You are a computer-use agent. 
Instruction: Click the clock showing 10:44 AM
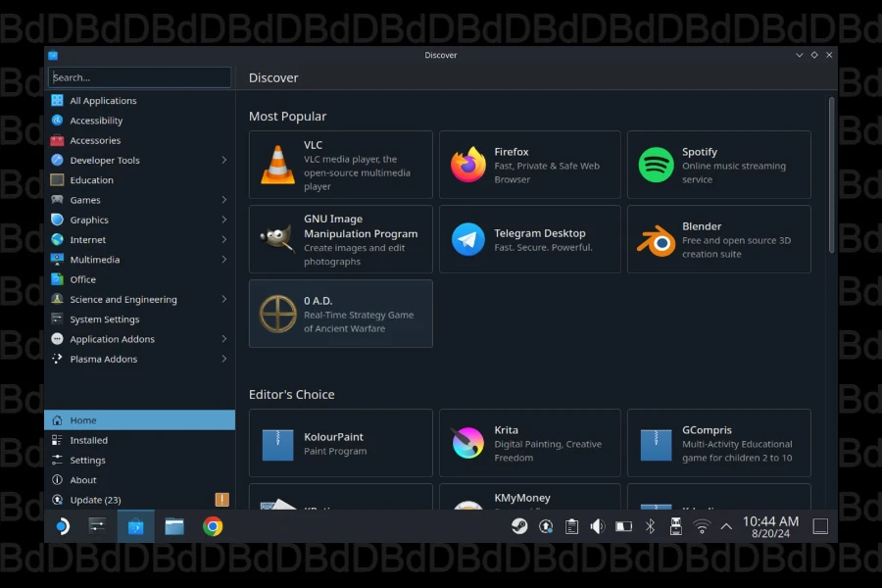770,526
